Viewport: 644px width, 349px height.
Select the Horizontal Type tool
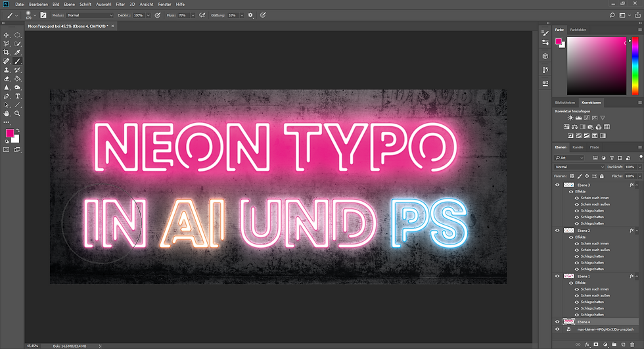click(18, 96)
